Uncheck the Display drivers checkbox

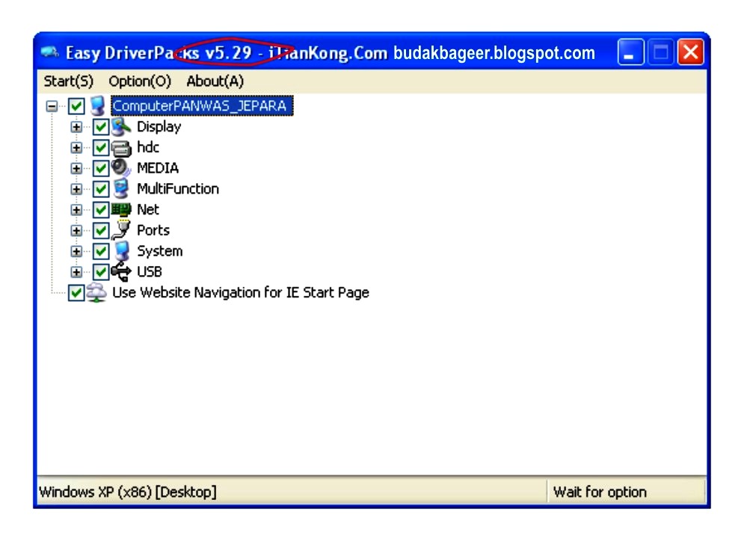(x=100, y=127)
